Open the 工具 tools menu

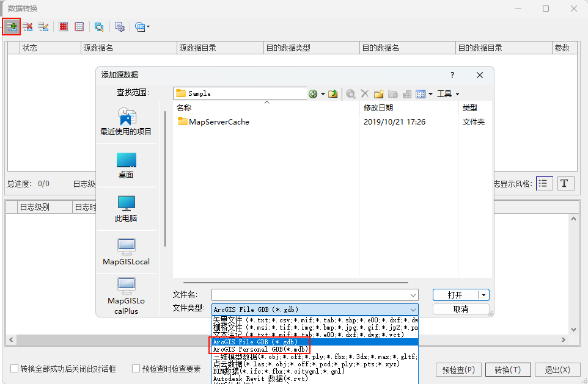pyautogui.click(x=448, y=93)
